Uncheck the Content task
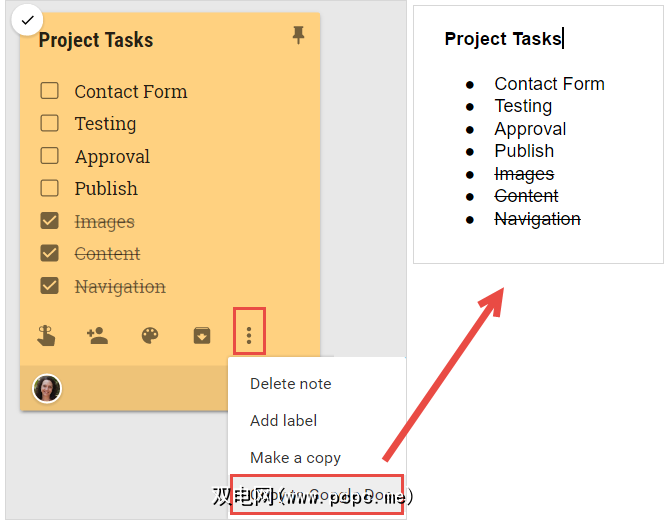 coord(49,253)
